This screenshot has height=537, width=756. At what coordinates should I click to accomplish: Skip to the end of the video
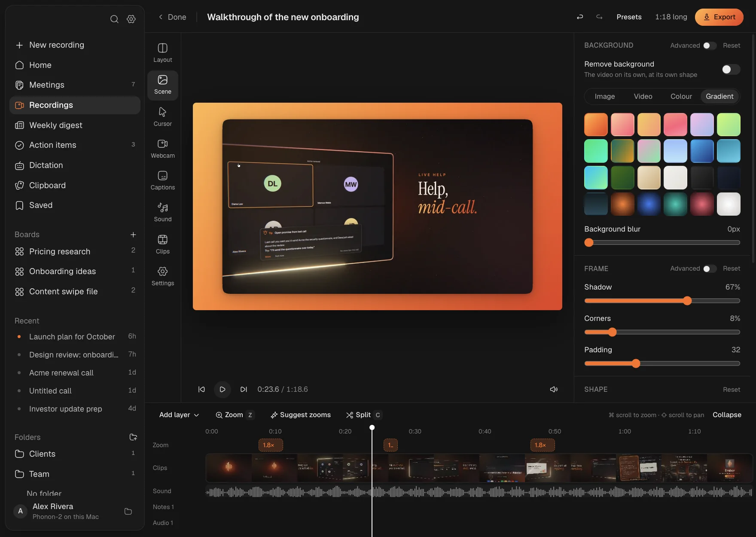tap(244, 389)
